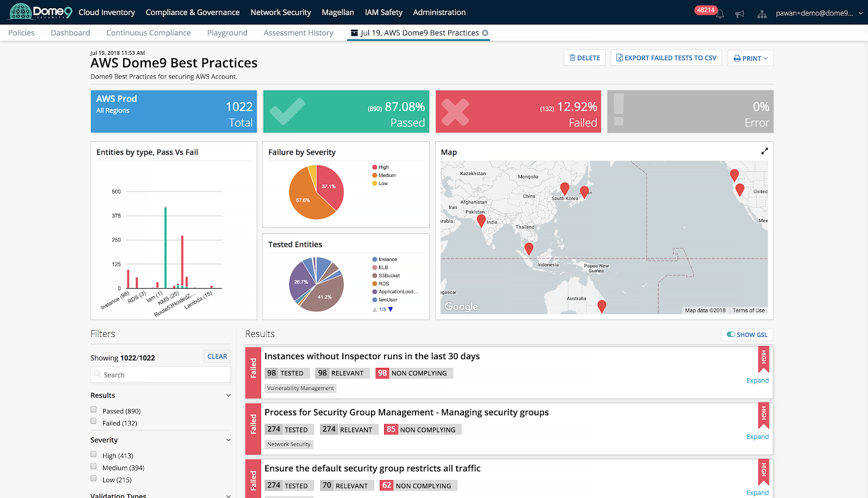The width and height of the screenshot is (868, 498).
Task: Open IAM Safety menu
Action: click(384, 12)
